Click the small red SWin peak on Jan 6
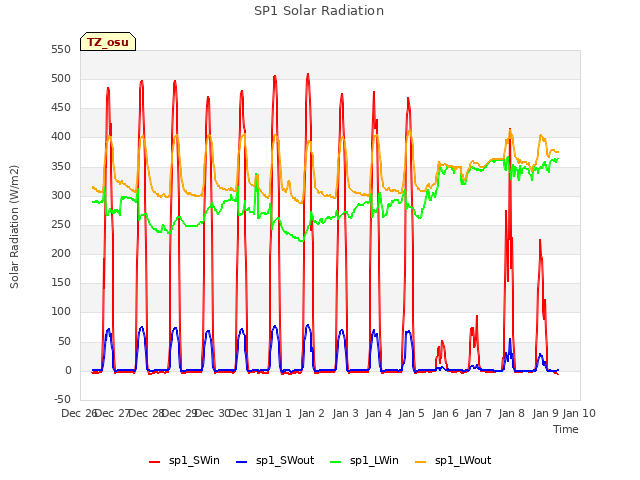The height and width of the screenshot is (480, 640). (x=442, y=342)
